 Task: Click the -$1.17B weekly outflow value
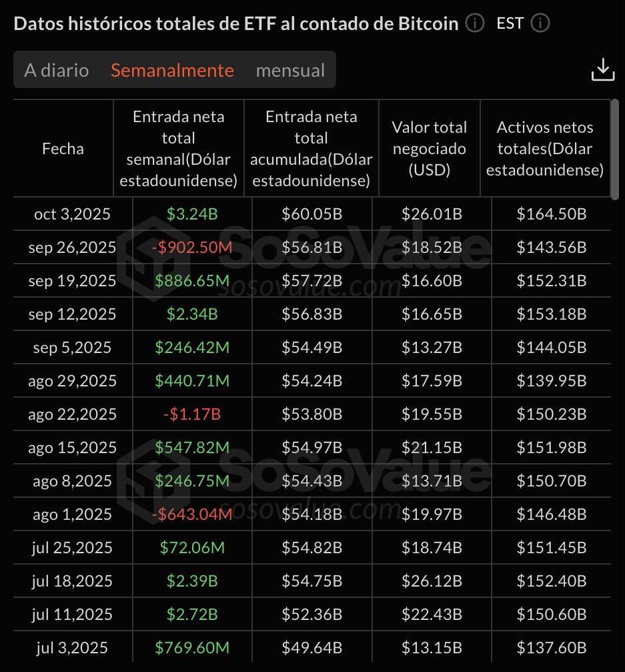(192, 414)
